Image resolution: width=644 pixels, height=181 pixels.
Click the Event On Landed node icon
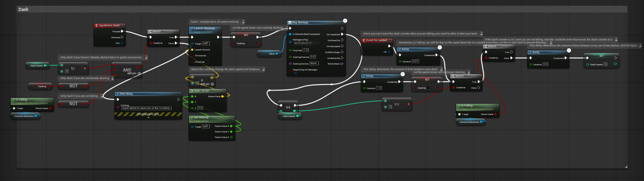click(364, 40)
